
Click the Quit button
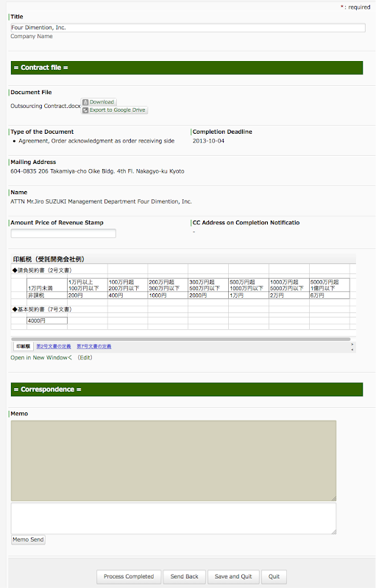pyautogui.click(x=274, y=577)
